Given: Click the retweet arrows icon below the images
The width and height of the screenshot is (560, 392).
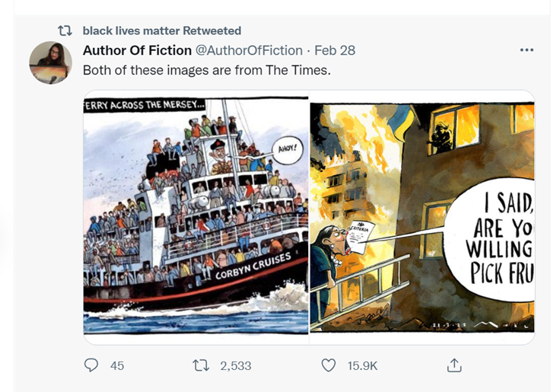Looking at the screenshot, I should click(202, 365).
